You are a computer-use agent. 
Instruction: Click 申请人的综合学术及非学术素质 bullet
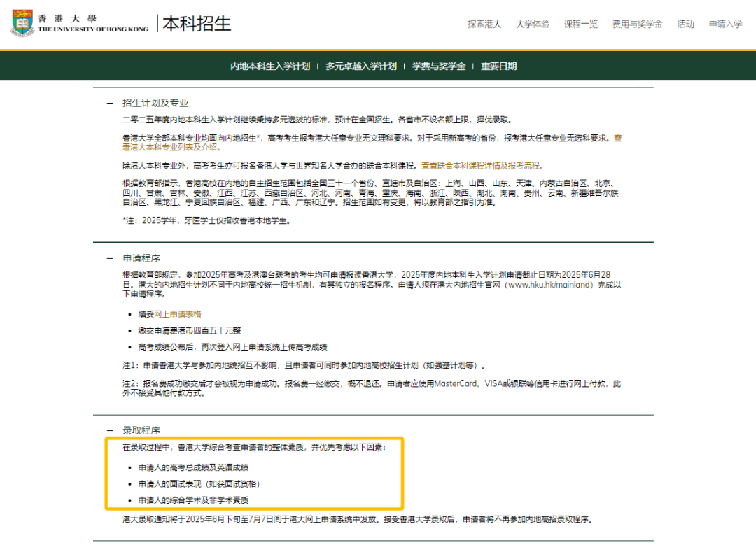point(193,500)
